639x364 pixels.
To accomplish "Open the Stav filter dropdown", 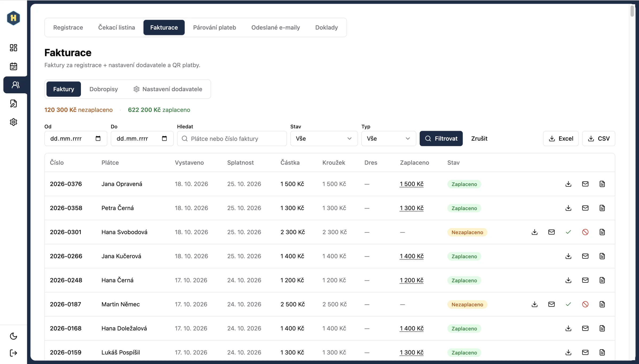I will tap(324, 139).
